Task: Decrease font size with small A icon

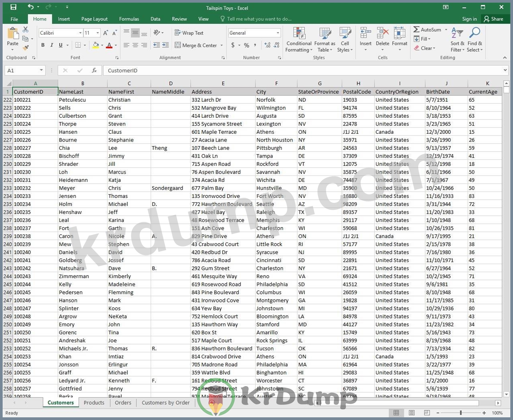Action: [x=114, y=33]
